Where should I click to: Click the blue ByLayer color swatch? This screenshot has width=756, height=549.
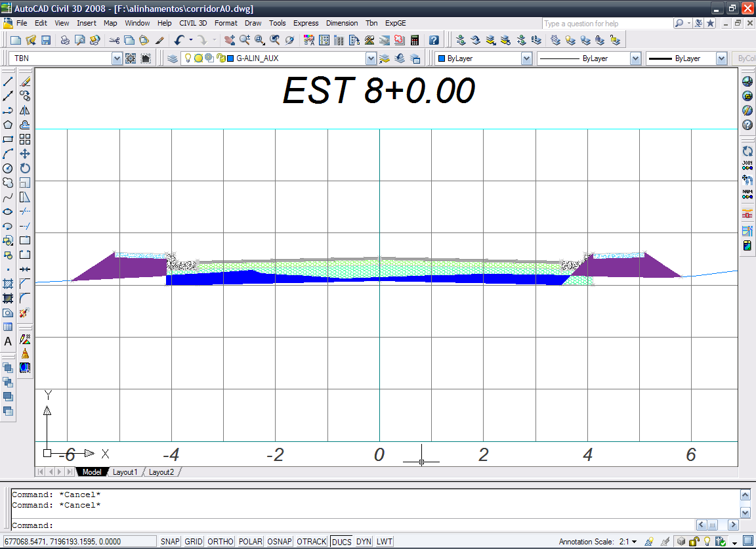[441, 58]
